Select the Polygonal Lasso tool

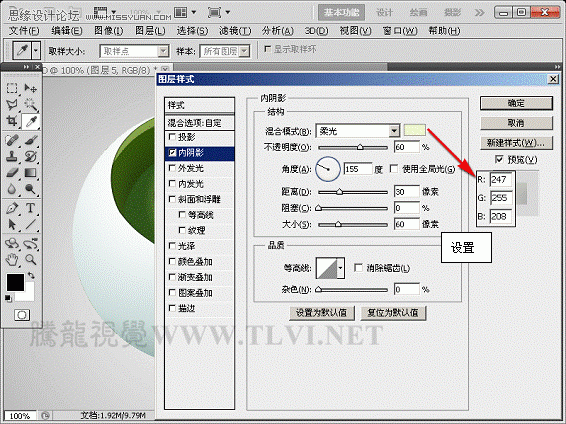12,105
